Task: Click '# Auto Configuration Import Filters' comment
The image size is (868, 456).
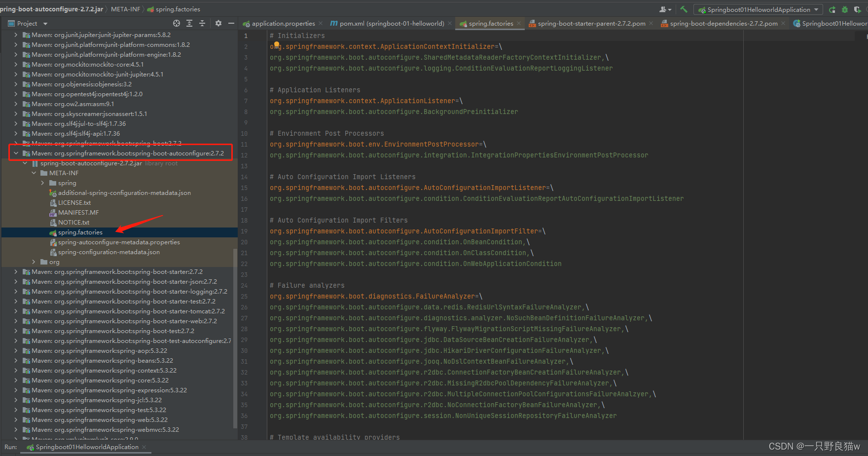Action: [338, 221]
